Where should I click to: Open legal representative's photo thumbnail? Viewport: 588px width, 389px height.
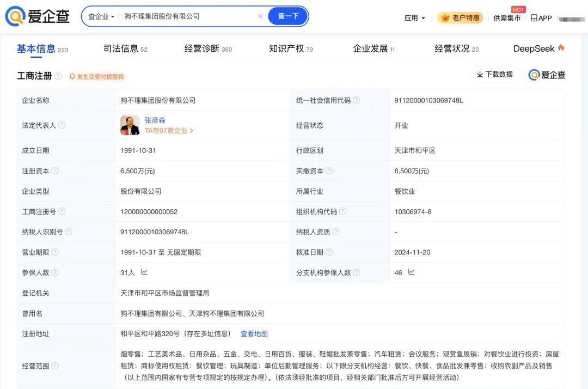pyautogui.click(x=130, y=125)
